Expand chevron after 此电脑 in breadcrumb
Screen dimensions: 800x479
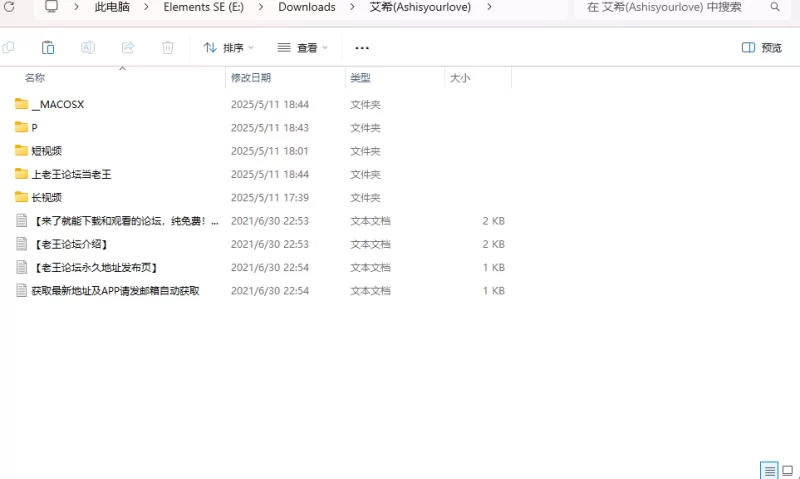(146, 7)
